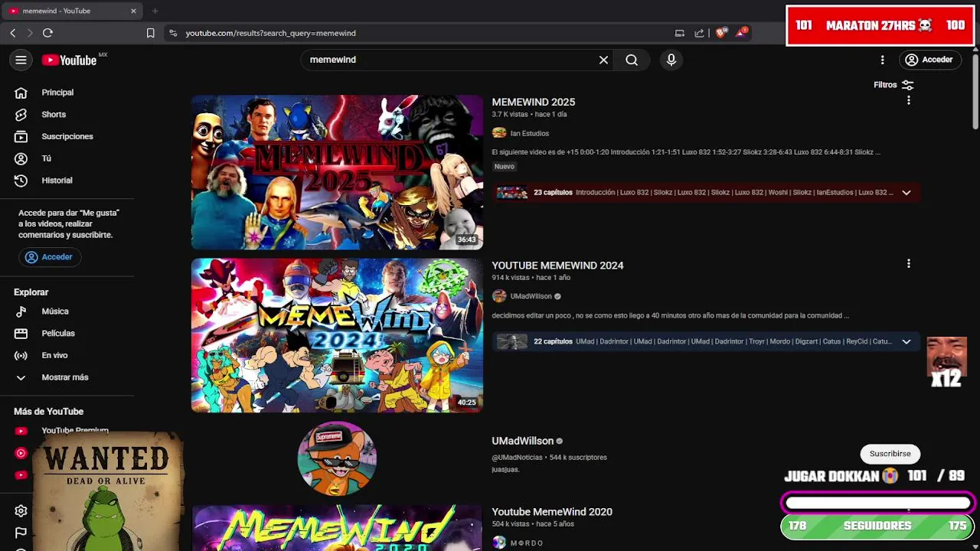Click the browser address bar URL
The image size is (980, 551).
tap(270, 33)
